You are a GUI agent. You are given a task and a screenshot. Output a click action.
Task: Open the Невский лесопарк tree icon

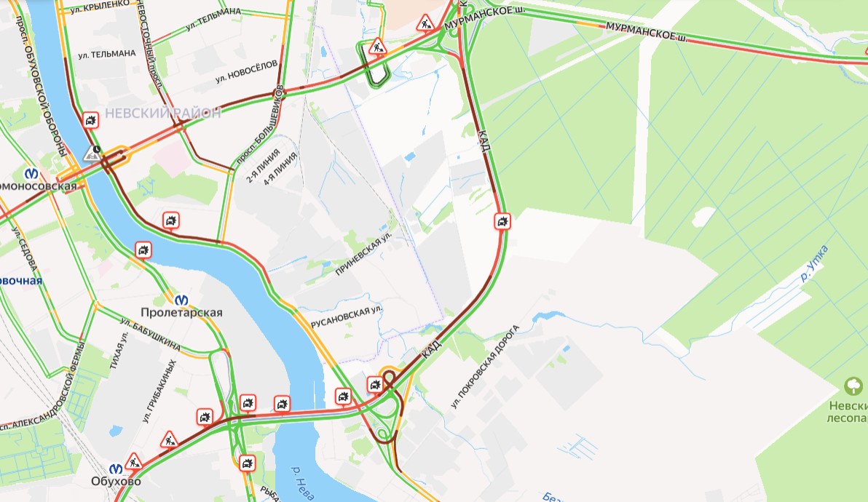[853, 386]
